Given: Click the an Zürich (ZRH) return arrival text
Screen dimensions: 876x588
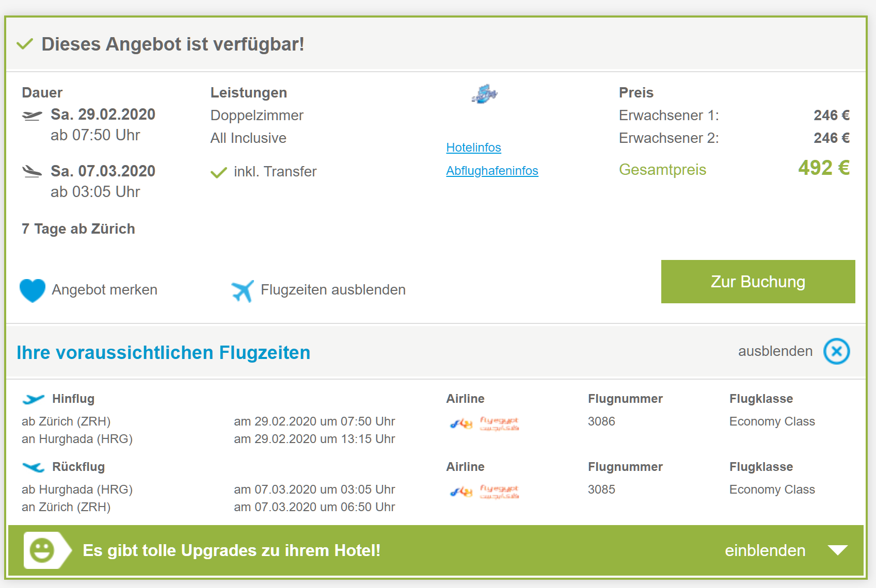Looking at the screenshot, I should click(66, 507).
